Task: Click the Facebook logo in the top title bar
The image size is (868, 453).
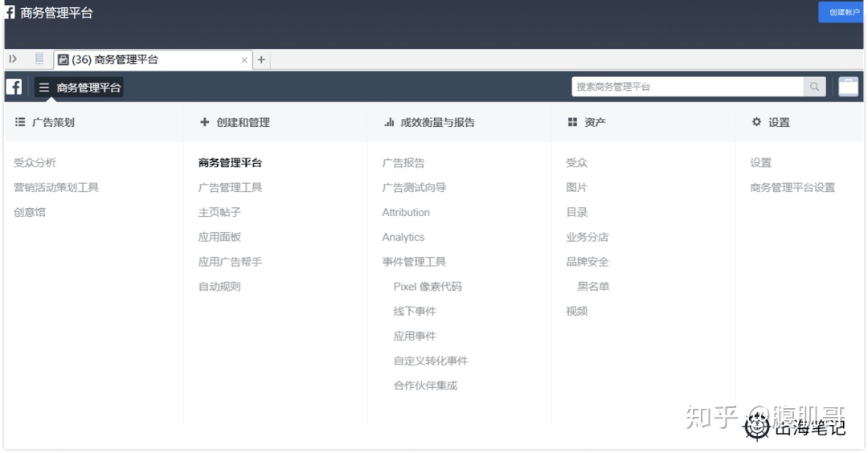Action: click(x=10, y=12)
